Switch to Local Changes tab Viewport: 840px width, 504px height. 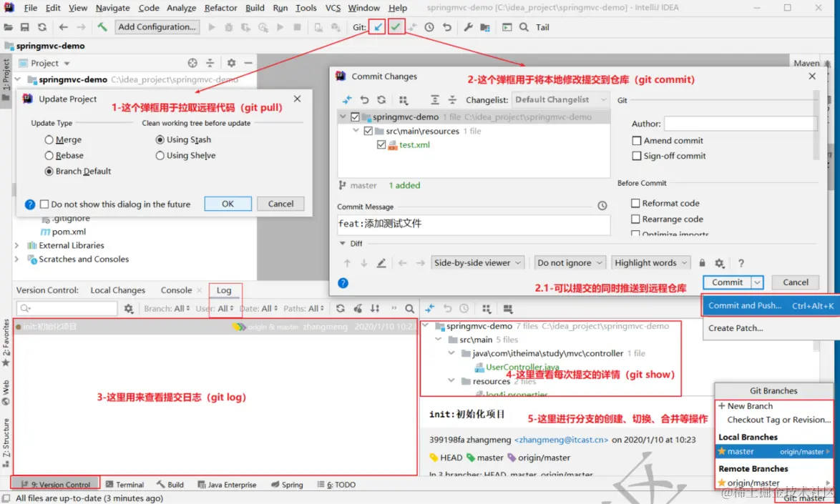point(117,290)
